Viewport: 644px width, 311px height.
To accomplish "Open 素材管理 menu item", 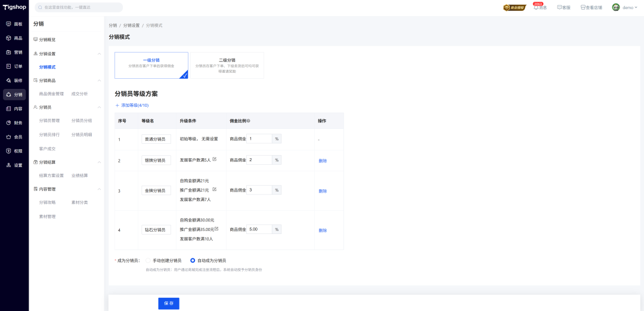I will tap(47, 216).
